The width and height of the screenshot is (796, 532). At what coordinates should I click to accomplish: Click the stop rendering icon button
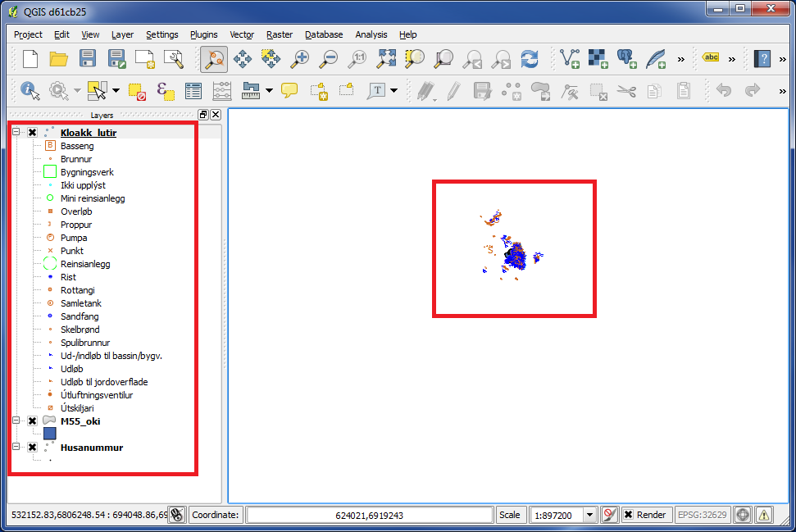pos(609,515)
